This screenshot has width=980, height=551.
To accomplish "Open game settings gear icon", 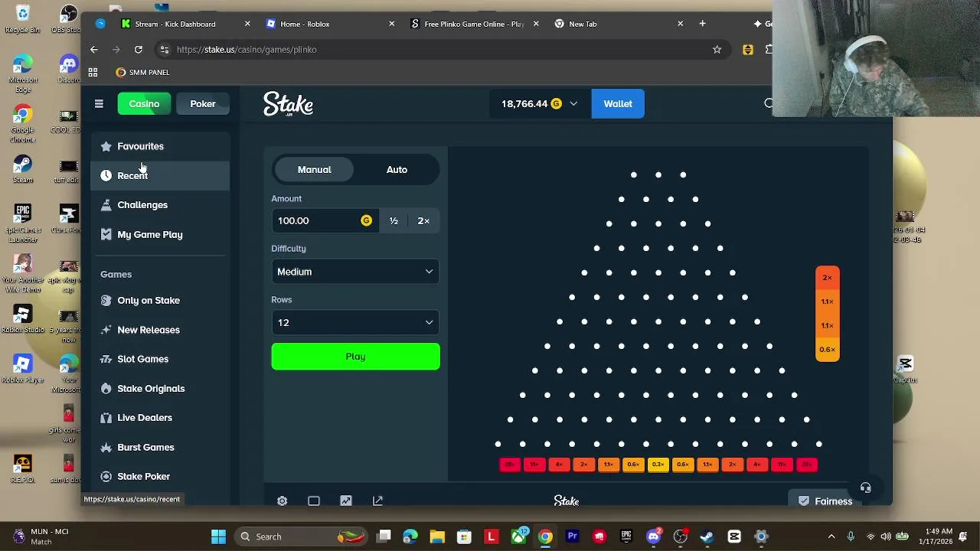I will click(x=283, y=500).
